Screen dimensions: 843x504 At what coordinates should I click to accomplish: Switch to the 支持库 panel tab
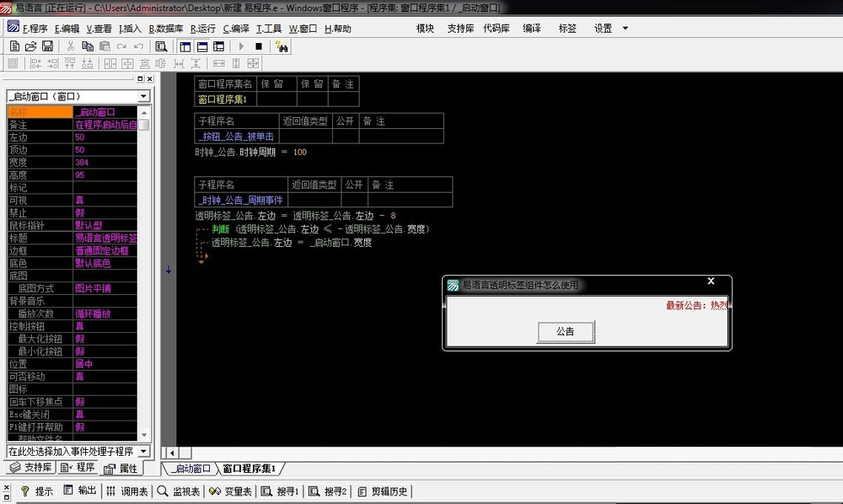point(31,468)
